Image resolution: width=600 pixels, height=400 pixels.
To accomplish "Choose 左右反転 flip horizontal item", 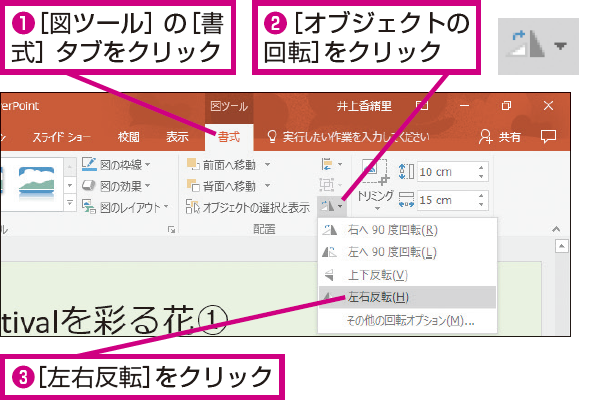I will 407,297.
